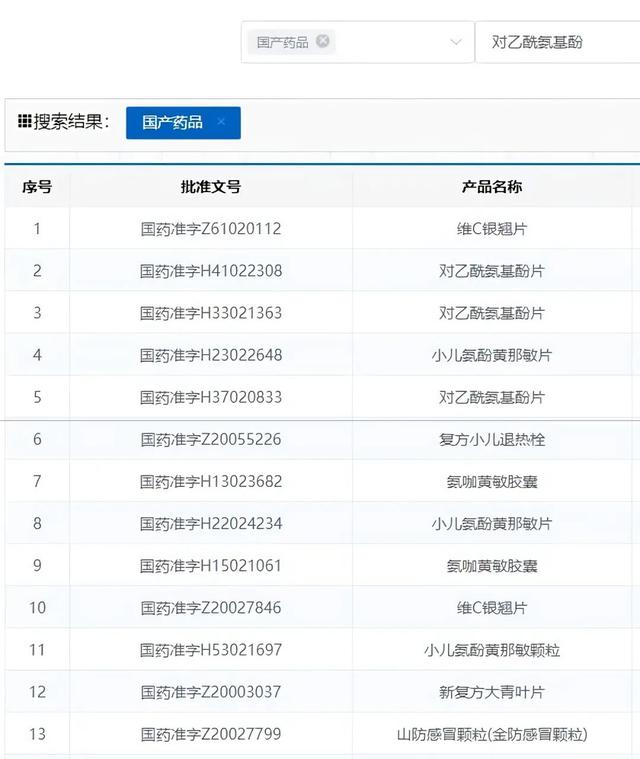This screenshot has height=759, width=640.
Task: Remove the 国产药品 tag in the dropdown
Action: pos(322,42)
